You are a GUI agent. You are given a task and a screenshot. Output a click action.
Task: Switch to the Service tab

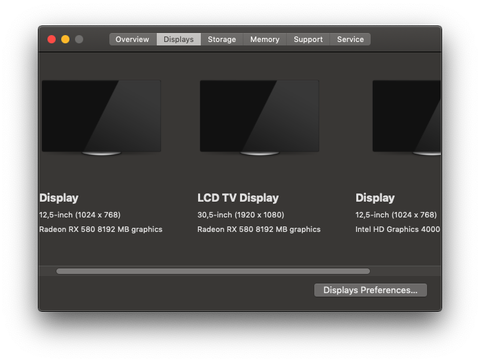[350, 39]
